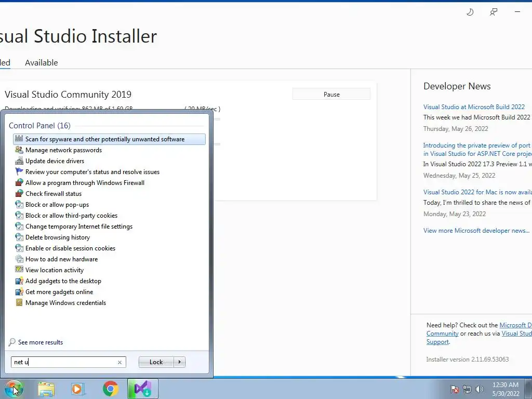This screenshot has width=532, height=399.
Task: Switch to Visual Studio Installer taskbar icon
Action: [x=142, y=389]
